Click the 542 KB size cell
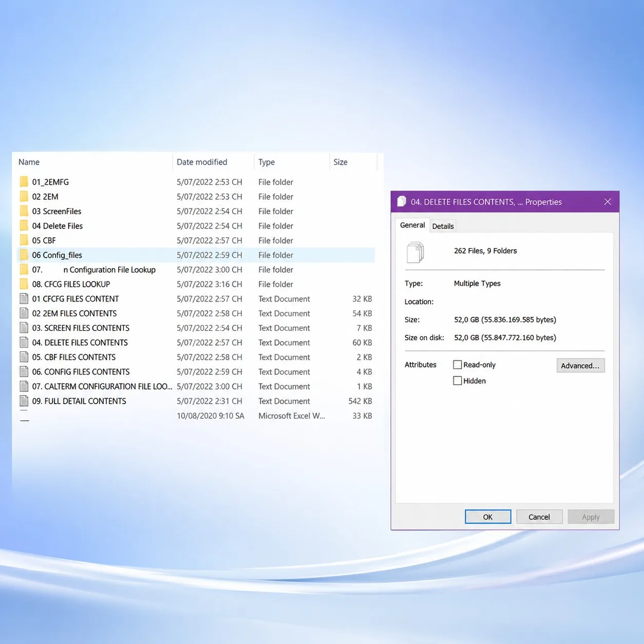 [360, 401]
